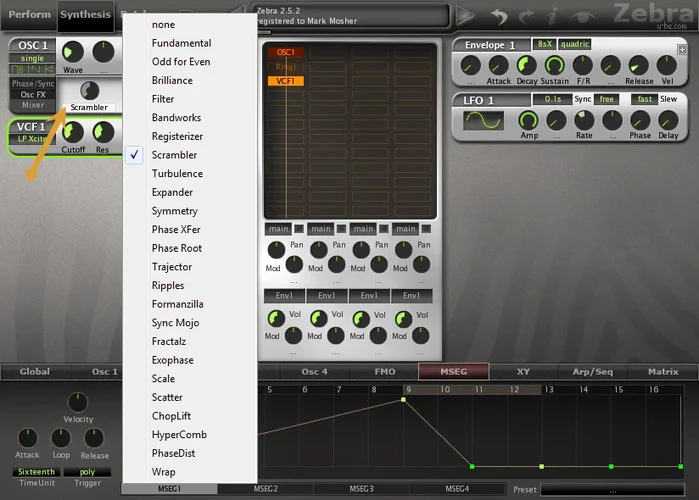This screenshot has height=500, width=699.
Task: Click the eye icon in top bar
Action: pos(583,16)
